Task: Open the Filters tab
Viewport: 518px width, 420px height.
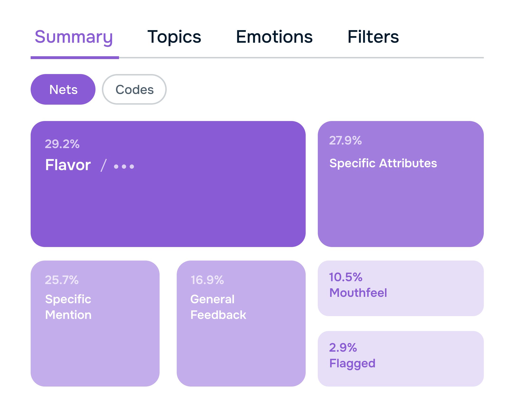Action: pos(373,37)
